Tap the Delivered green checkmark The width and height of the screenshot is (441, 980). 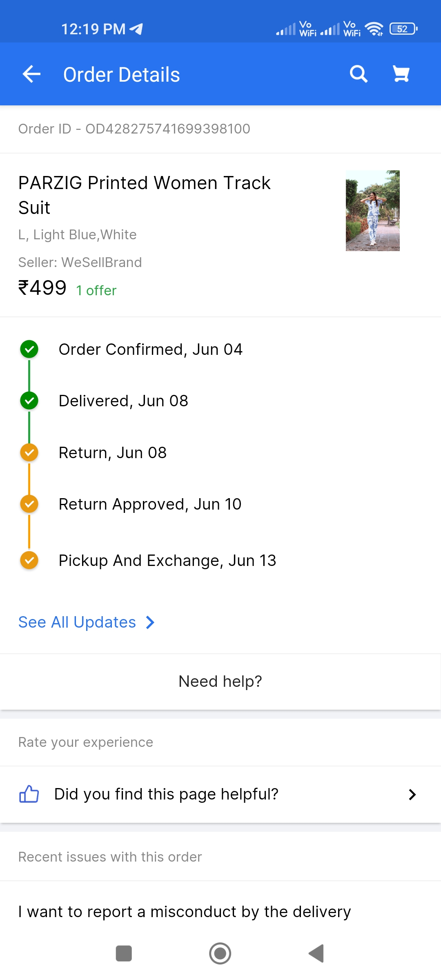(x=29, y=401)
